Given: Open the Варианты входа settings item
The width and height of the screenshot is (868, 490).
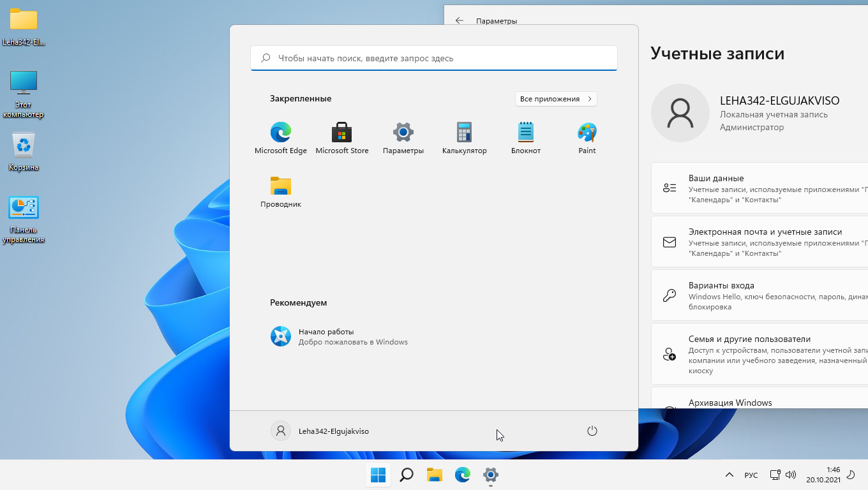Looking at the screenshot, I should pyautogui.click(x=759, y=295).
